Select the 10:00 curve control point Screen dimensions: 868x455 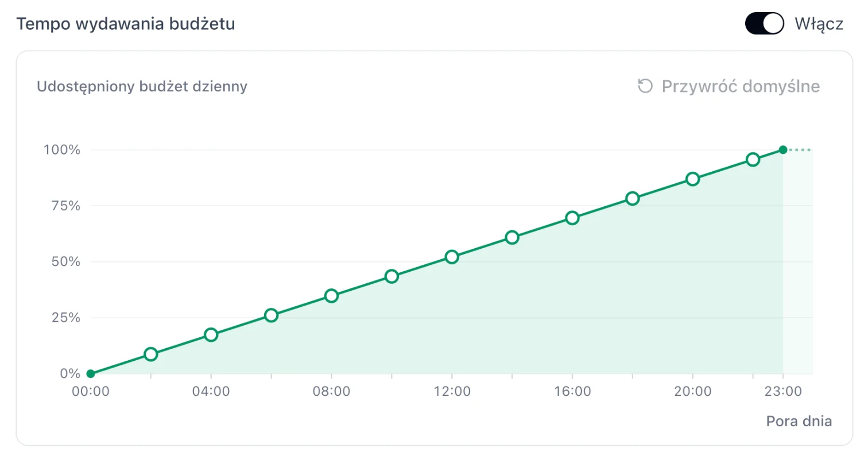(392, 276)
